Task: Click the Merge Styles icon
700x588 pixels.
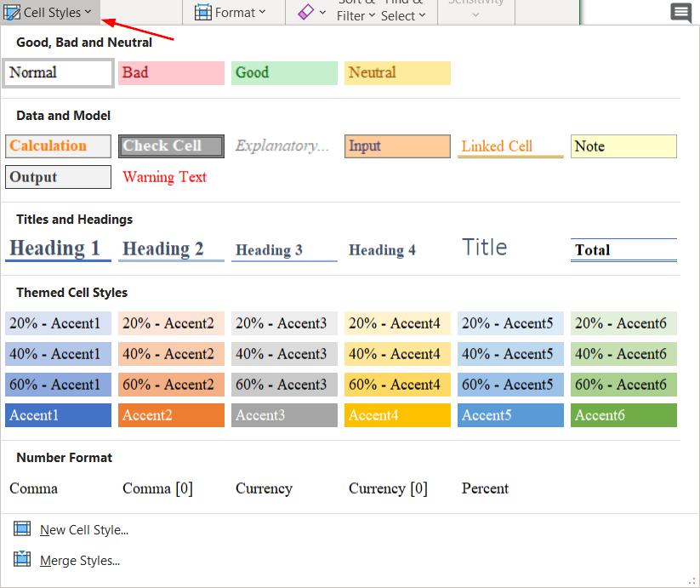Action: point(22,560)
